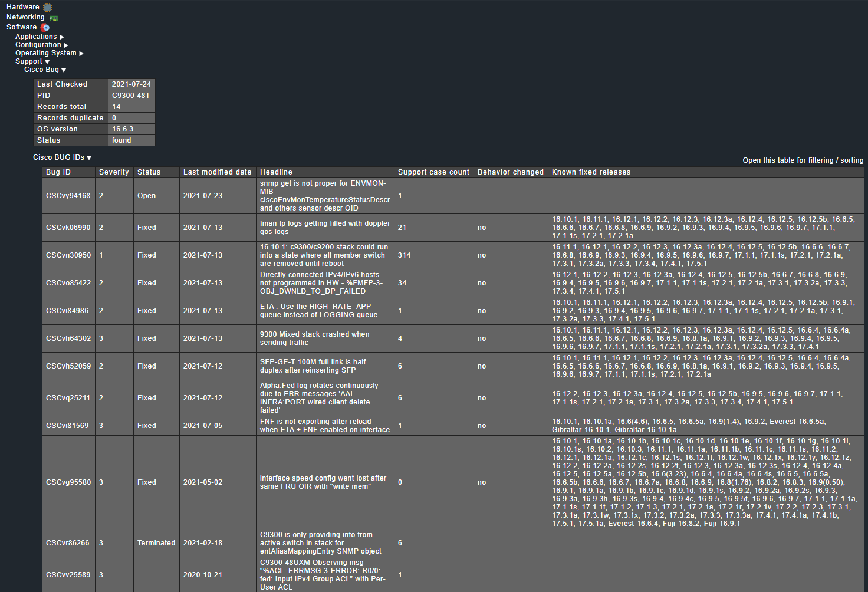The width and height of the screenshot is (868, 592).
Task: Open this table for filtering / sorting
Action: click(803, 160)
